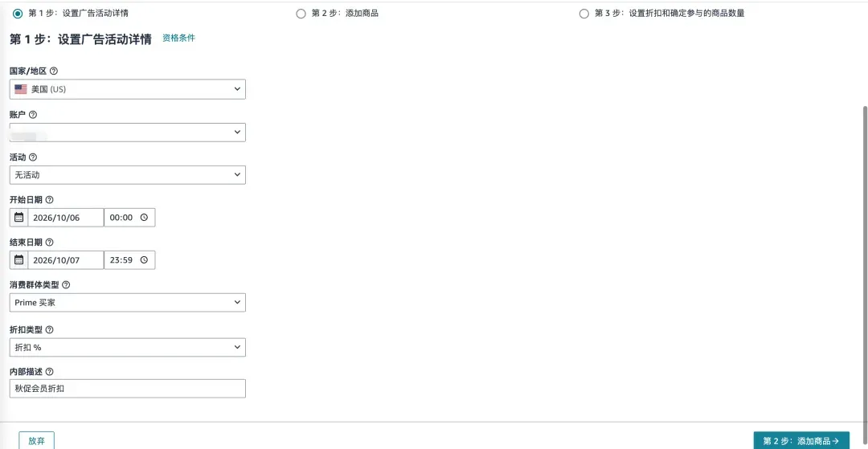Screen dimensions: 868x449
Task: Click the clock icon in the 23:59 time field
Action: (144, 260)
